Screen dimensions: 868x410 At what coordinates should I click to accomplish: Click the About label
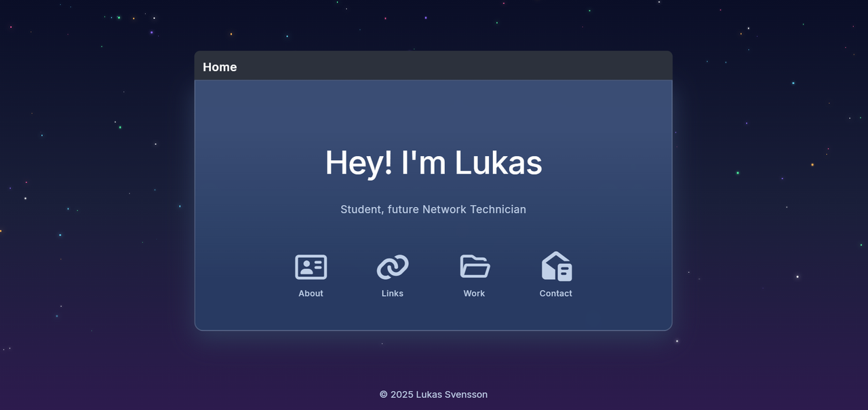[x=311, y=293]
